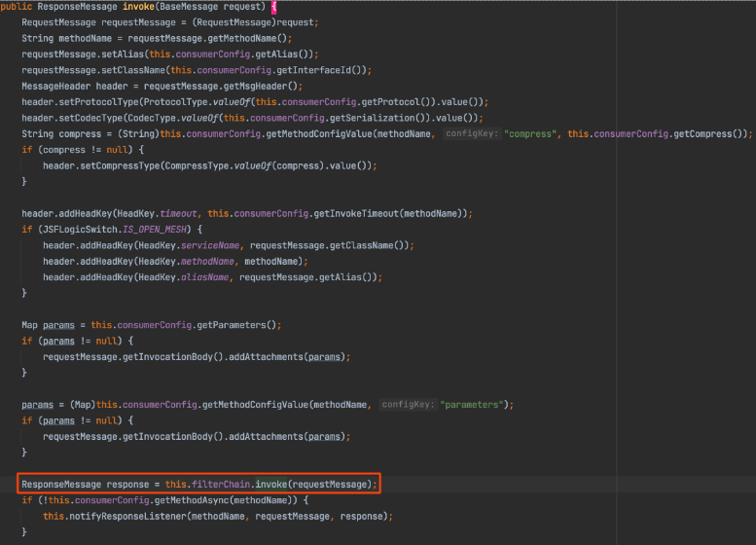Click the "compress" string literal
This screenshot has width=756, height=545.
coord(530,133)
